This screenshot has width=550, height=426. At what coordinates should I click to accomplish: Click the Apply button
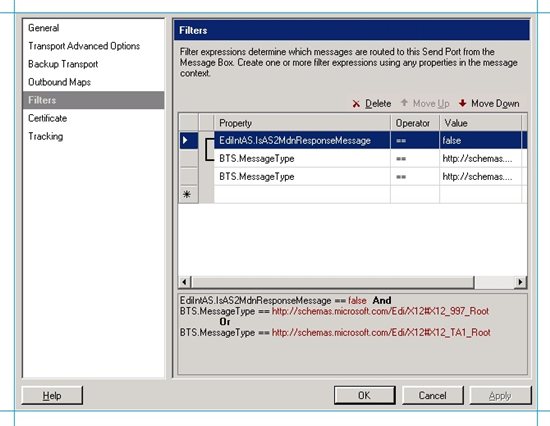(x=501, y=395)
